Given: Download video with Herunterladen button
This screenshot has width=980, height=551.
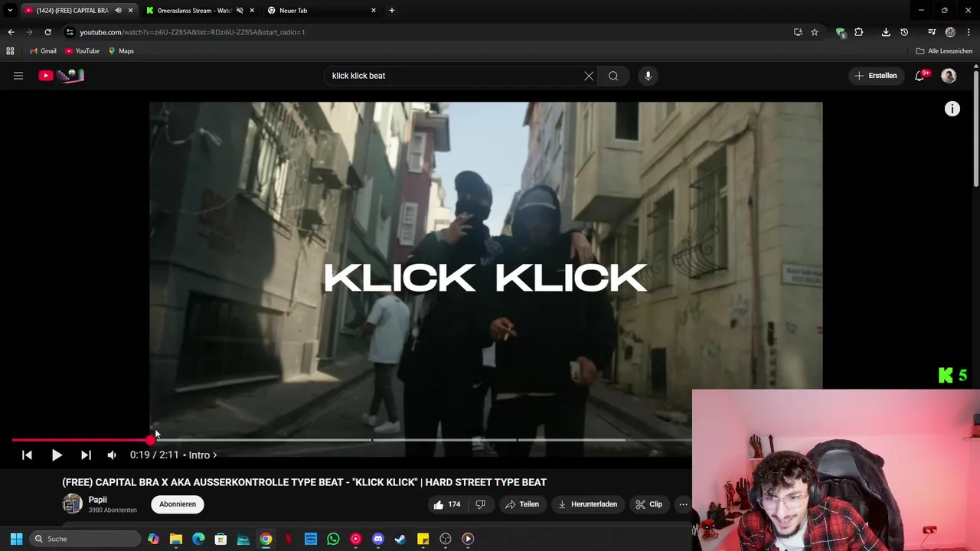Looking at the screenshot, I should coord(587,504).
